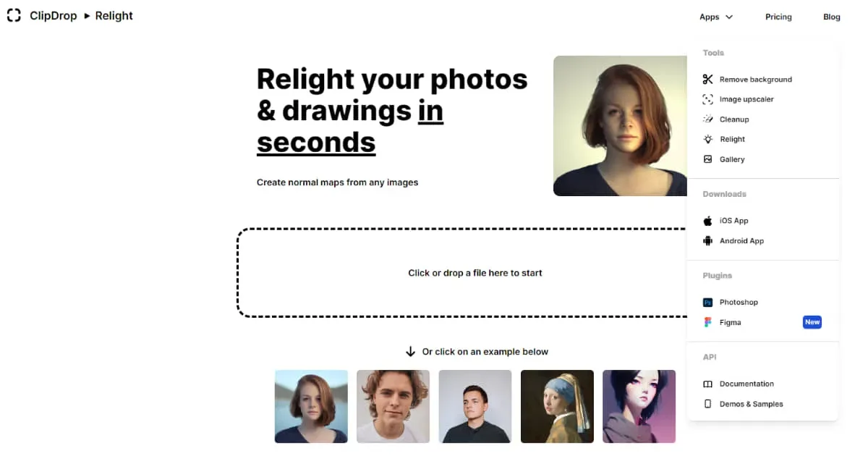Screen dimensions: 868x464
Task: Collapse the Apps dropdown chevron
Action: pyautogui.click(x=728, y=17)
